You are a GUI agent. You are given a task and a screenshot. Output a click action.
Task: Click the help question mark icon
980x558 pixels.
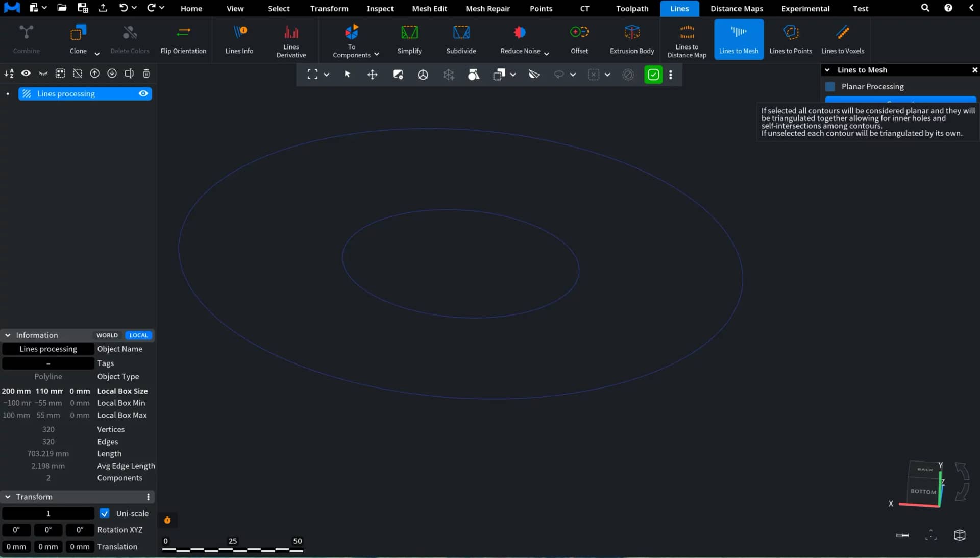pyautogui.click(x=948, y=8)
